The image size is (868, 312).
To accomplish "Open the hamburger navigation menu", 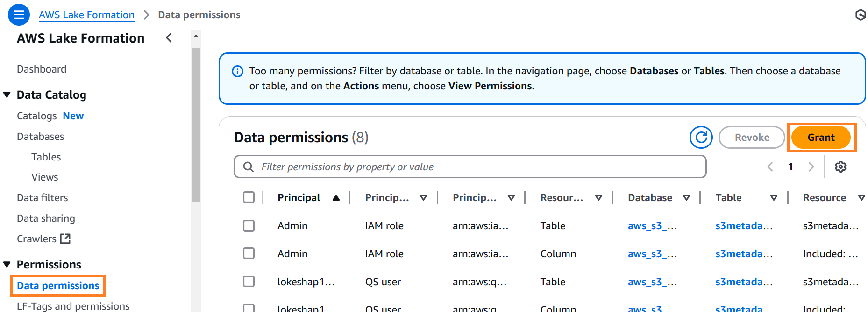I will [x=19, y=15].
